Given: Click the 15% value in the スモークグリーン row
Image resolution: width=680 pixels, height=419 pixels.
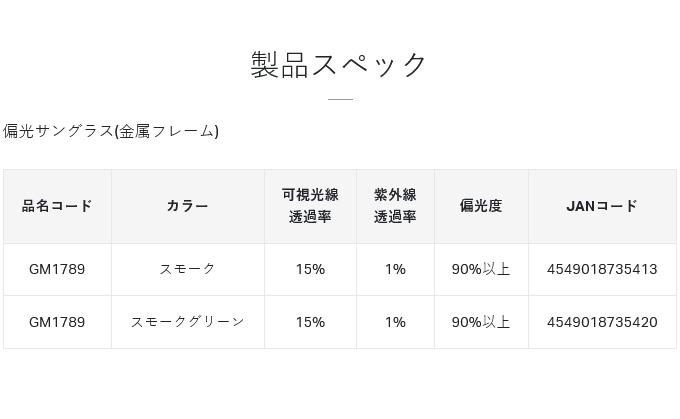Looking at the screenshot, I should [310, 322].
